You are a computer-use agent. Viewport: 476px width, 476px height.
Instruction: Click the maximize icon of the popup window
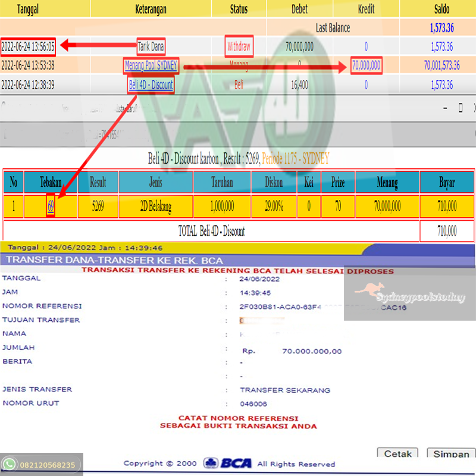[x=460, y=108]
